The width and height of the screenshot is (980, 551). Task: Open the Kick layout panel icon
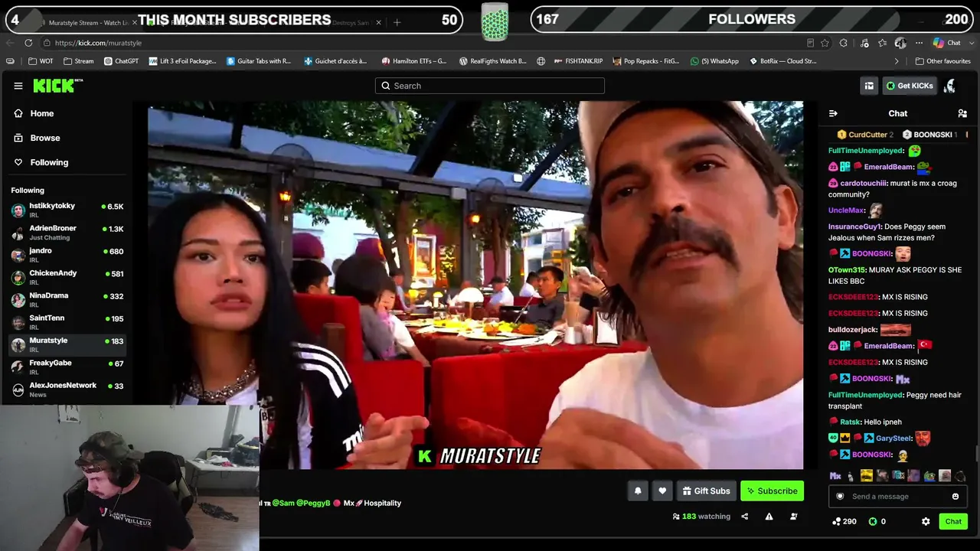coord(869,86)
